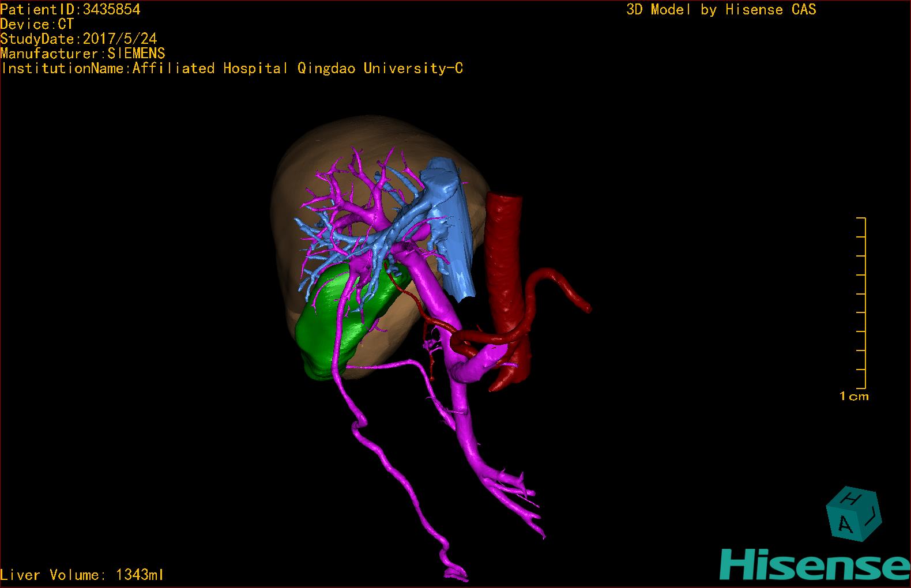Click the PatientID:3435854 text
Image resolution: width=911 pixels, height=588 pixels.
coord(70,9)
